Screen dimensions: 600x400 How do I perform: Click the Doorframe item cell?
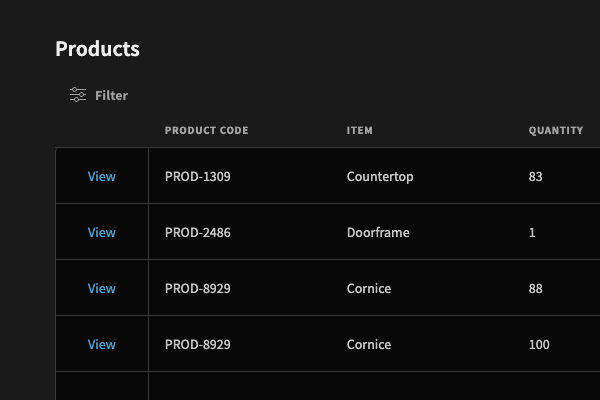[x=378, y=232]
